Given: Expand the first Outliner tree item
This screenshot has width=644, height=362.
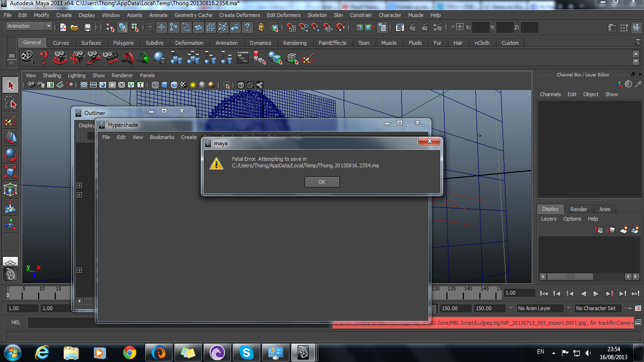Looking at the screenshot, I should [80, 186].
